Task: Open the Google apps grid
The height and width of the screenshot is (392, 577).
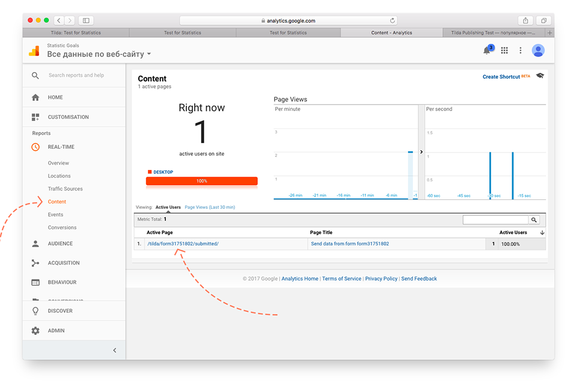Action: click(x=504, y=50)
